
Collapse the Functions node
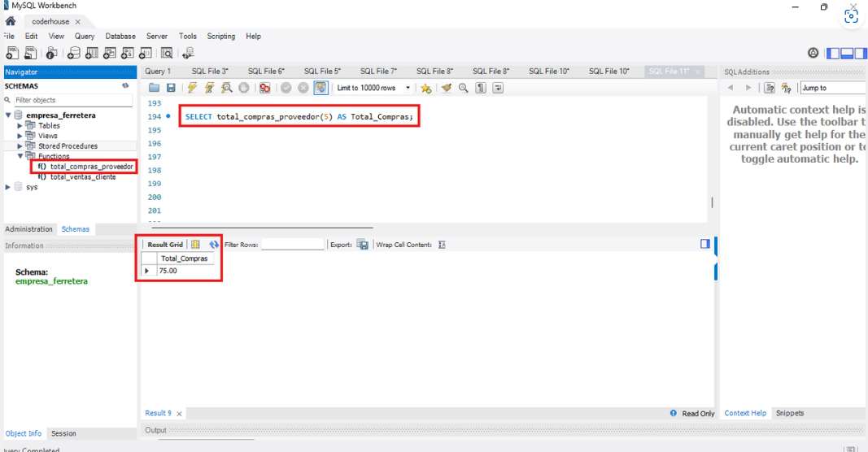click(x=20, y=156)
